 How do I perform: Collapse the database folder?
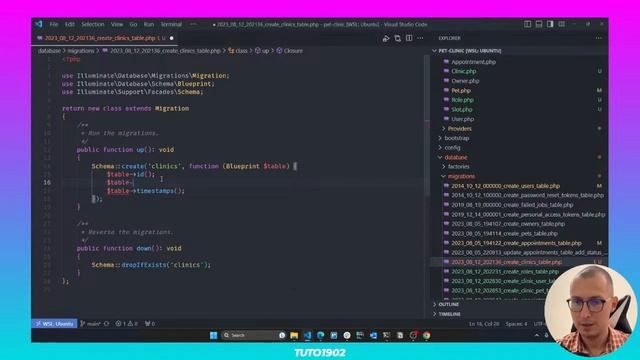pyautogui.click(x=456, y=157)
